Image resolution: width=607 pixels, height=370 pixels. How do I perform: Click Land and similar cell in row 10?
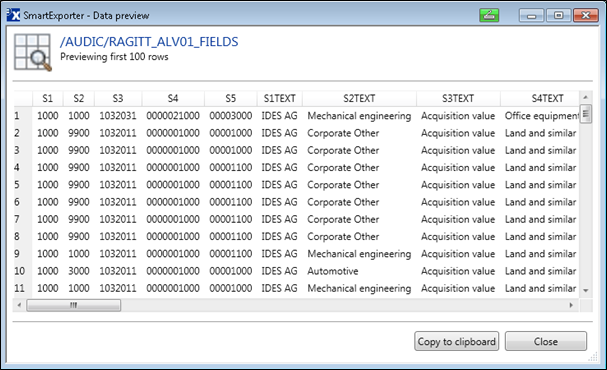click(540, 271)
